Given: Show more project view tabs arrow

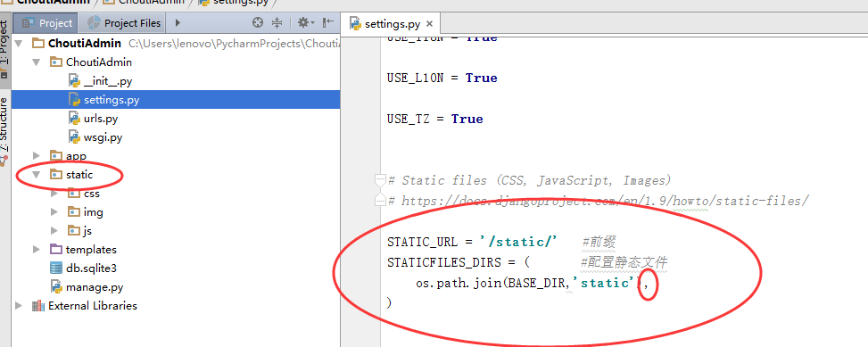Looking at the screenshot, I should 178,22.
